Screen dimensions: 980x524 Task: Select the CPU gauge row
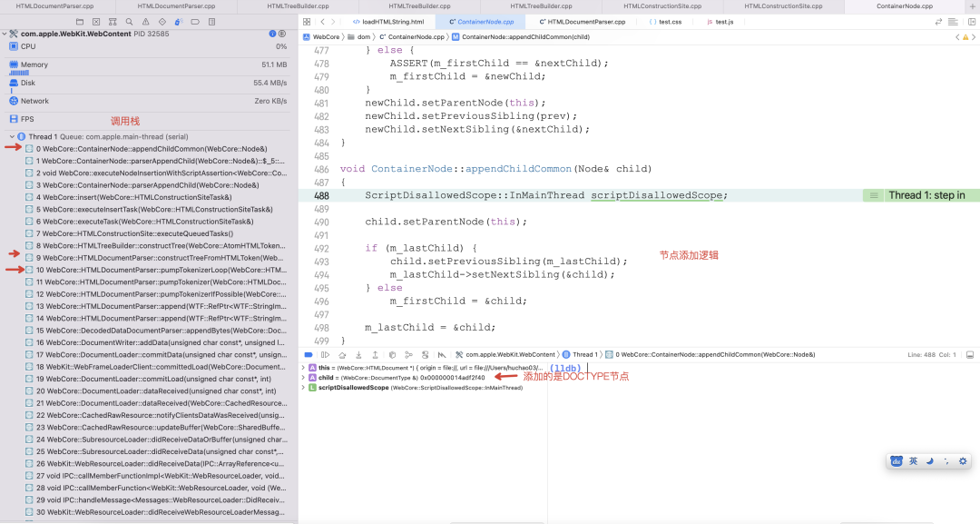point(148,46)
